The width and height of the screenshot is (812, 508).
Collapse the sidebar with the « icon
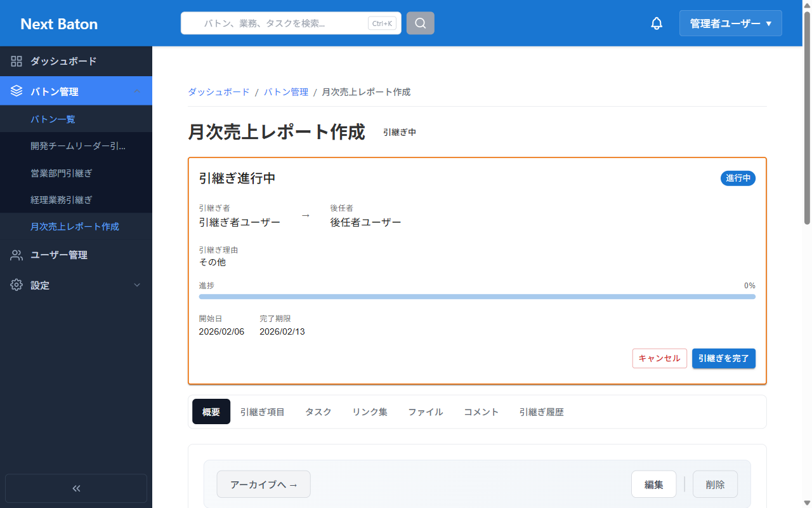(75, 488)
